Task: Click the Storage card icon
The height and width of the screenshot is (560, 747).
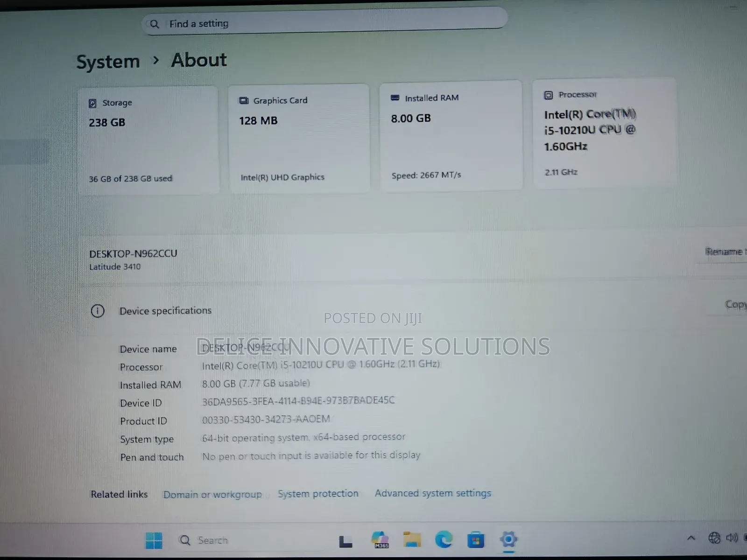Action: pyautogui.click(x=92, y=103)
